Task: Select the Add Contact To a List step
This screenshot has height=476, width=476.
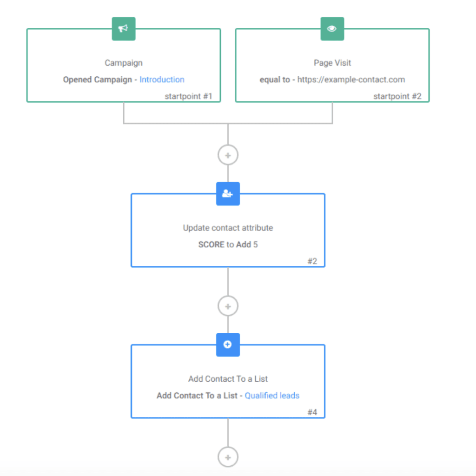Action: [x=228, y=379]
